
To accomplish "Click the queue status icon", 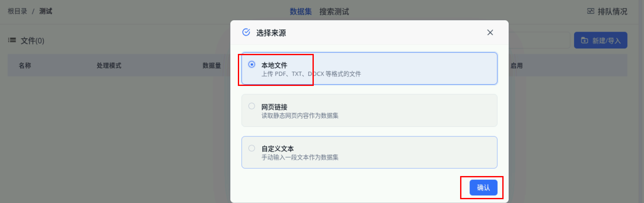I will click(x=591, y=11).
